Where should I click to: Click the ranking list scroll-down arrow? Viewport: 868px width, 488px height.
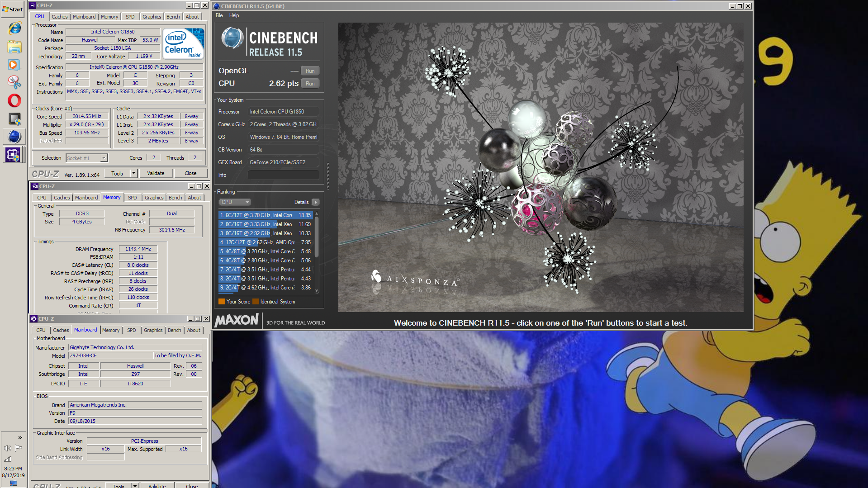click(317, 291)
